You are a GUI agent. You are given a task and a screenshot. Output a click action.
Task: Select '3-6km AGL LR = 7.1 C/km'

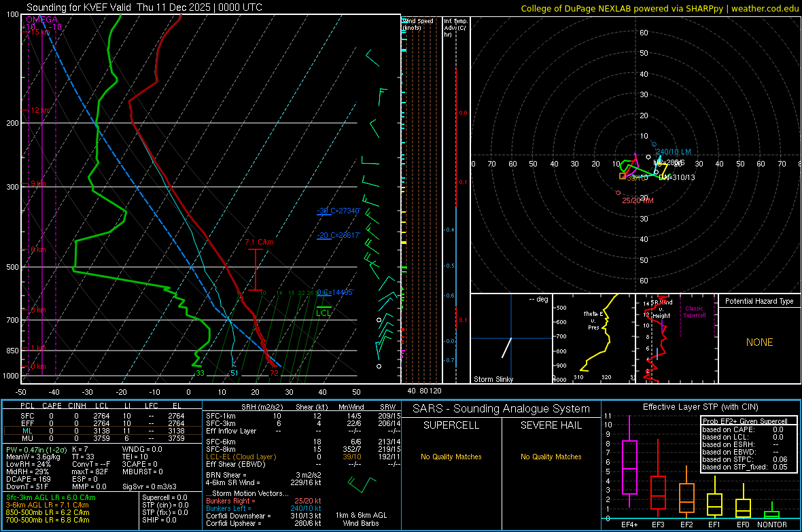pos(47,505)
